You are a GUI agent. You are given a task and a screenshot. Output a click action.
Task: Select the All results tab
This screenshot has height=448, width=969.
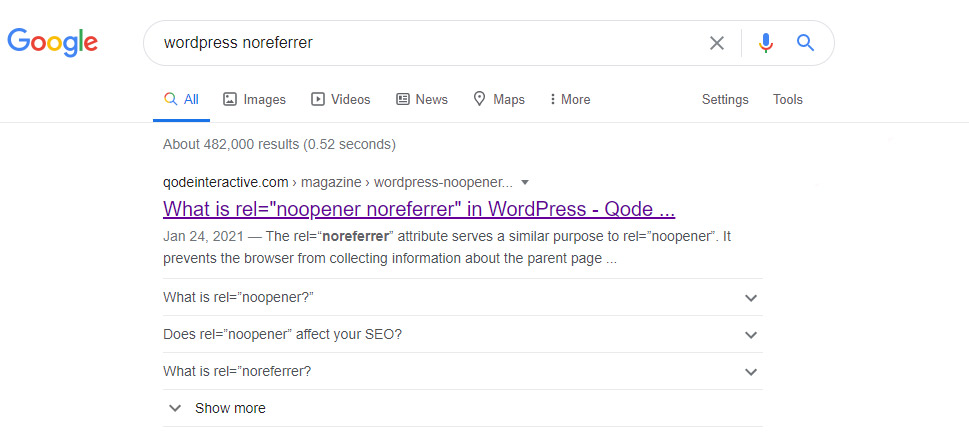point(182,99)
